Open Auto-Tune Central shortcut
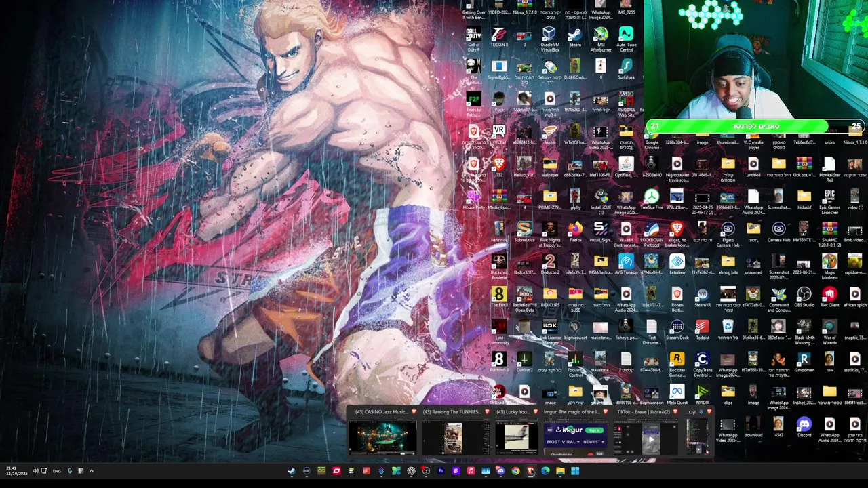Screen dimensions: 868x488 tap(626, 38)
